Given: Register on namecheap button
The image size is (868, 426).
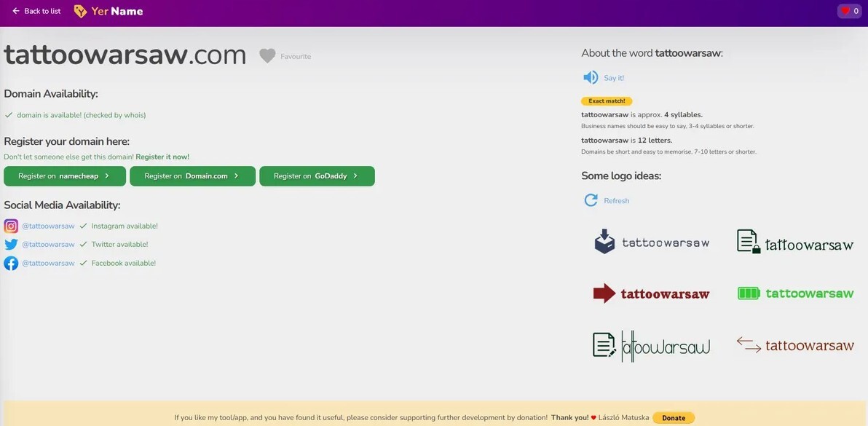Looking at the screenshot, I should [64, 176].
